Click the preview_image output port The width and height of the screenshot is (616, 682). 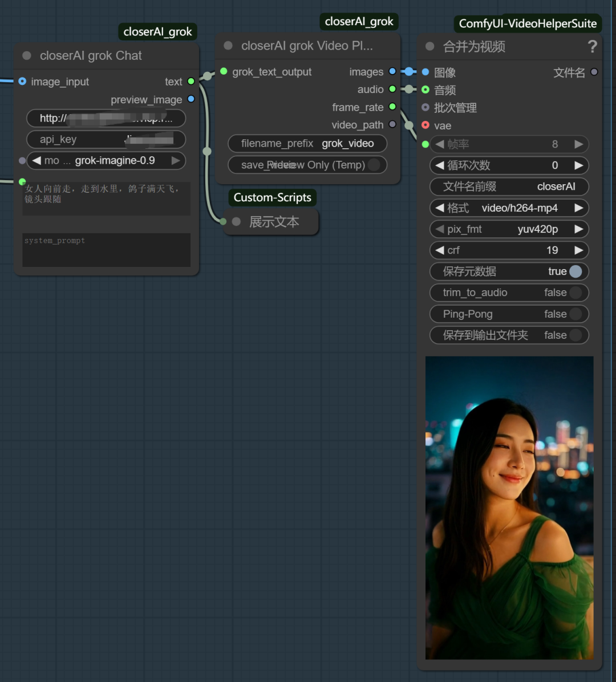191,99
